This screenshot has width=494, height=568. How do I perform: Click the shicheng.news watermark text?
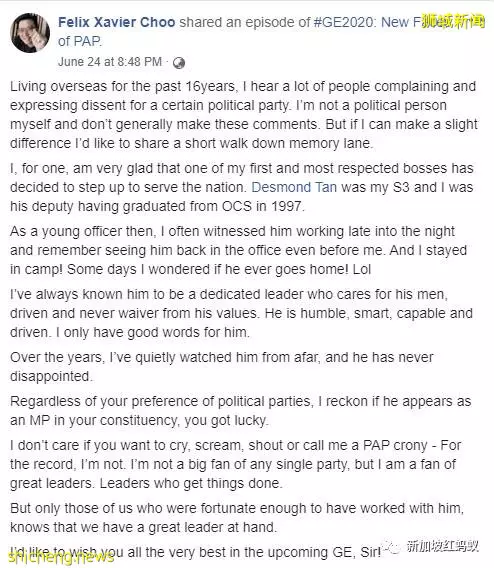tap(61, 557)
